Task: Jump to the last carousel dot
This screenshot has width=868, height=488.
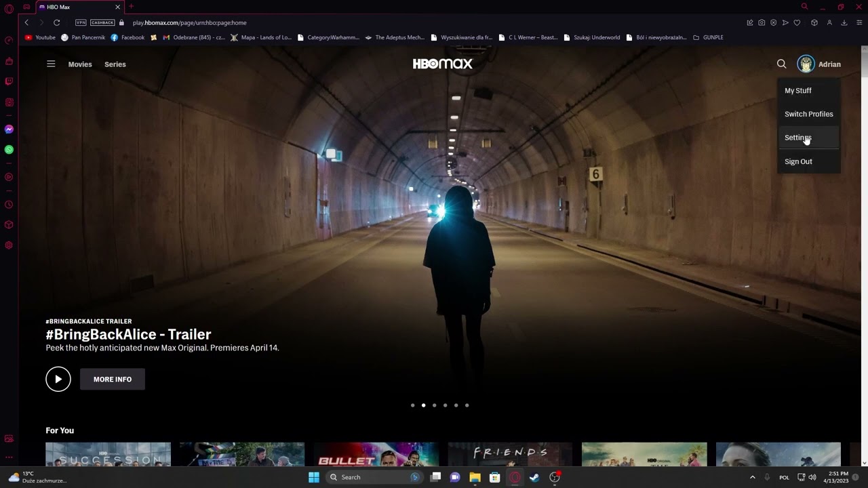Action: point(467,405)
